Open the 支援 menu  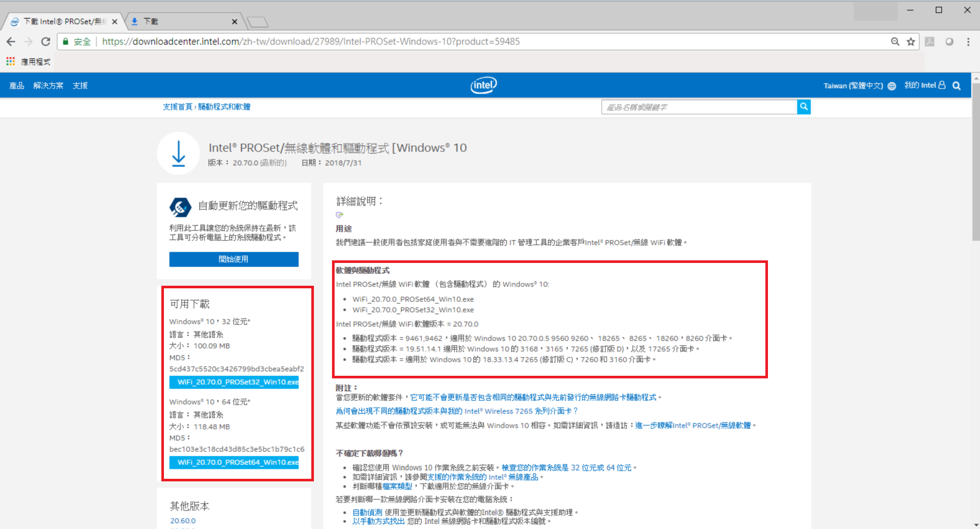[80, 85]
